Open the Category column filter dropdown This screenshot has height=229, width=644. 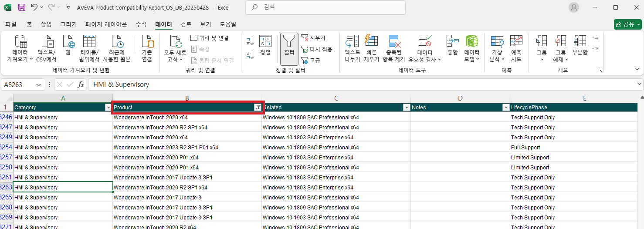108,108
